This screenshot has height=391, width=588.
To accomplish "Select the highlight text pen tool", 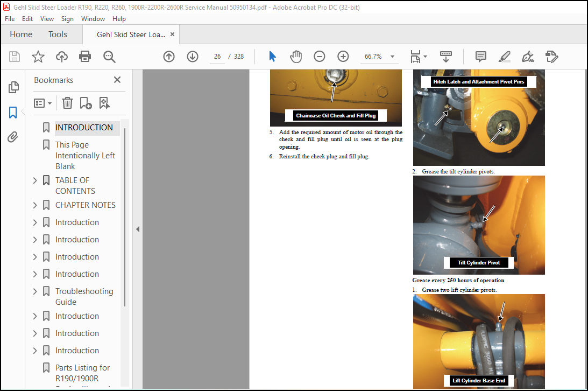I will (505, 57).
